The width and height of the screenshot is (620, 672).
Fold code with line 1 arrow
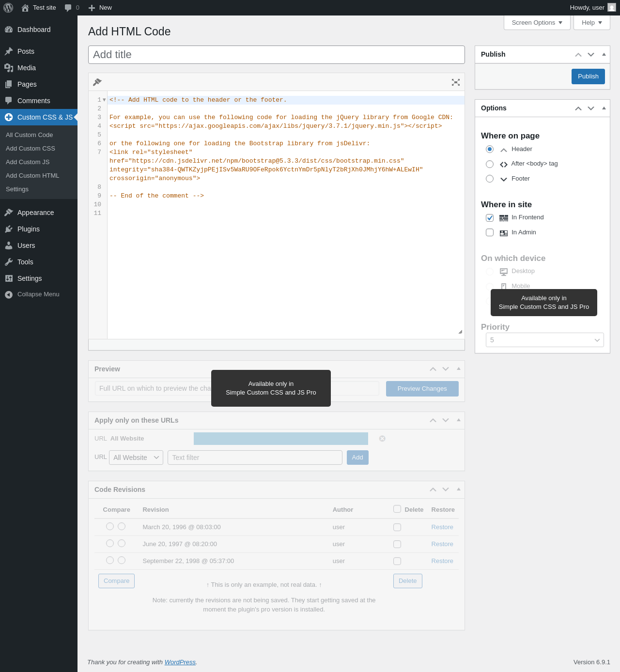[104, 100]
